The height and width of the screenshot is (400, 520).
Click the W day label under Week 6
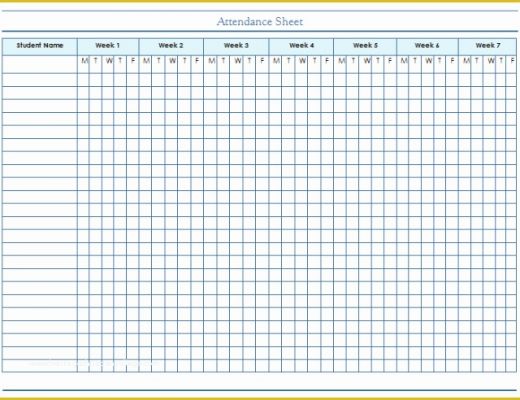429,61
